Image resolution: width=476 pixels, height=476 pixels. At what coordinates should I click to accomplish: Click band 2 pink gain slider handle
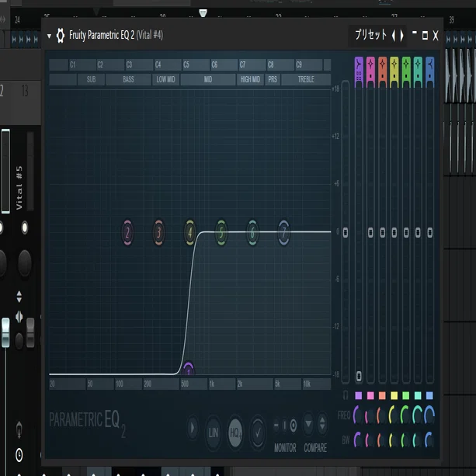[370, 232]
